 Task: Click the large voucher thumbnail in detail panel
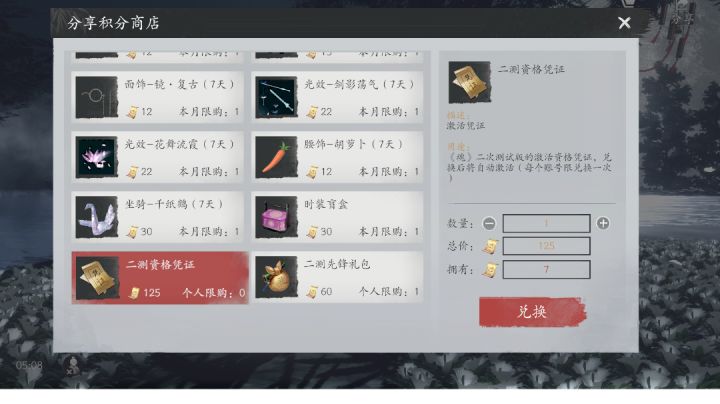(470, 82)
